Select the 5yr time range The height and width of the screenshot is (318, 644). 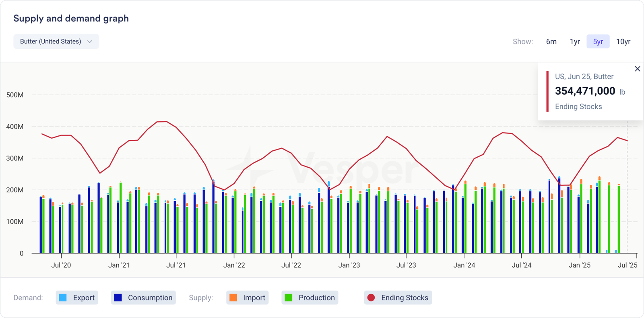[x=598, y=42]
